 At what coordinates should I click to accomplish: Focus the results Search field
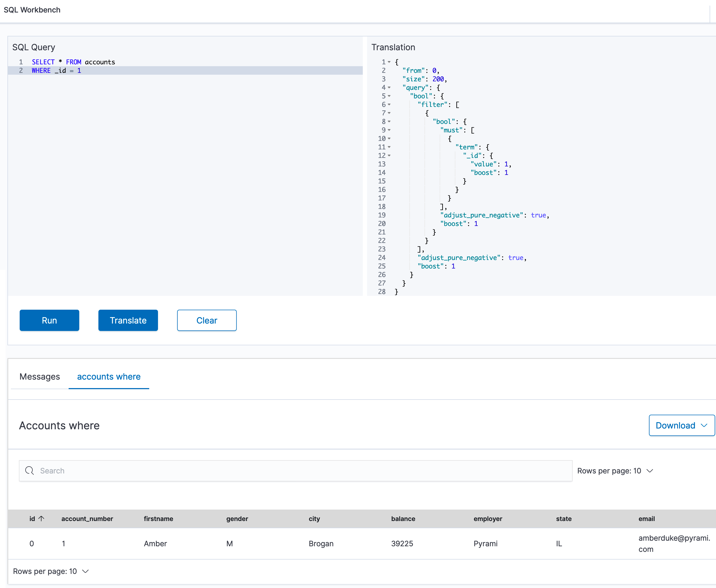click(298, 471)
